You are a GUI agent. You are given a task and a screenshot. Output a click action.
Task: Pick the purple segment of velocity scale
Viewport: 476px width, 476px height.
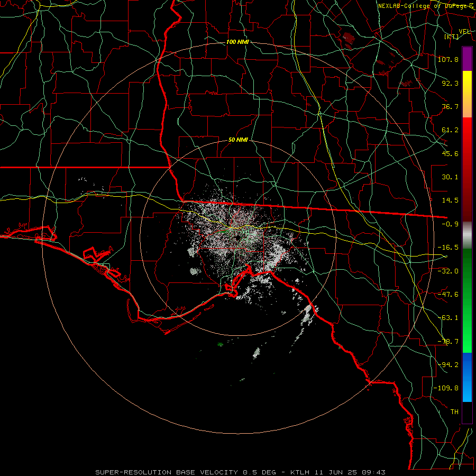click(467, 59)
